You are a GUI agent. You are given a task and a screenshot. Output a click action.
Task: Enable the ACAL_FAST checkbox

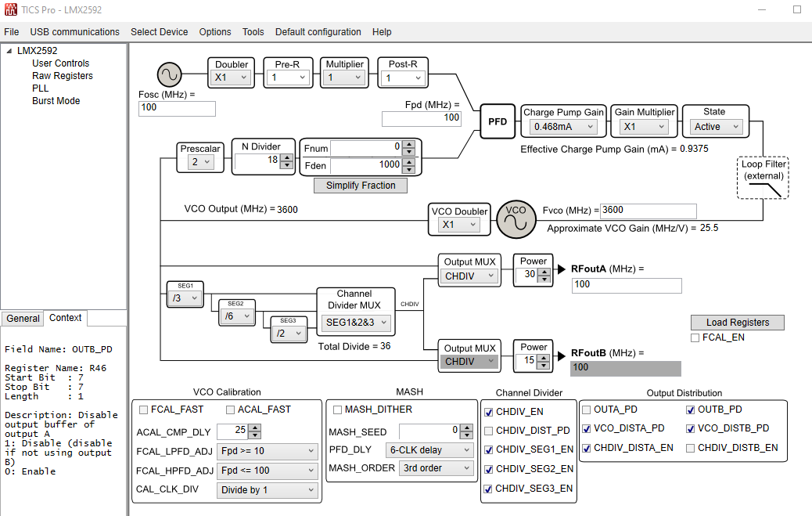[231, 410]
